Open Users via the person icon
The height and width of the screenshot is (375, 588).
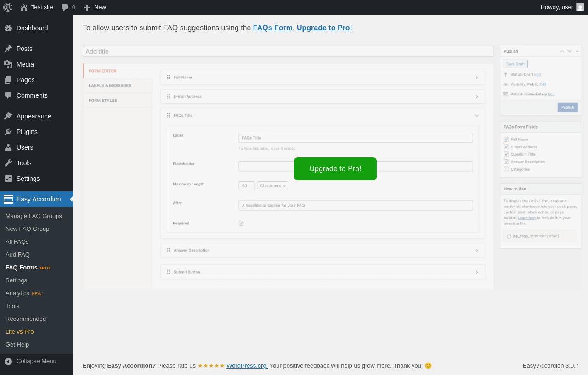(8, 147)
